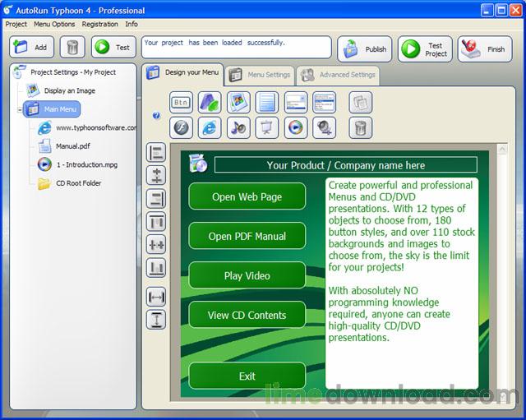Viewport: 526px width, 420px height.
Task: Add media player video object icon
Action: pos(295,127)
